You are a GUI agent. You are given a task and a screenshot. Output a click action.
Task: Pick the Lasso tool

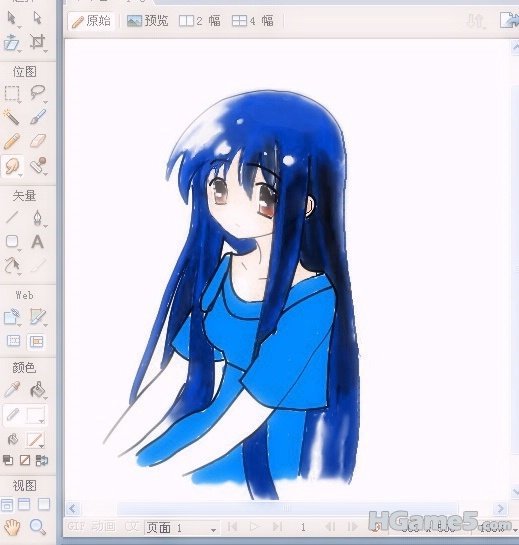(x=38, y=92)
